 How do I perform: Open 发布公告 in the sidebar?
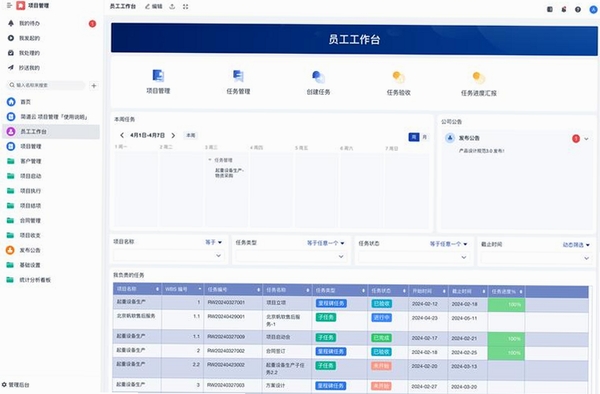30,250
